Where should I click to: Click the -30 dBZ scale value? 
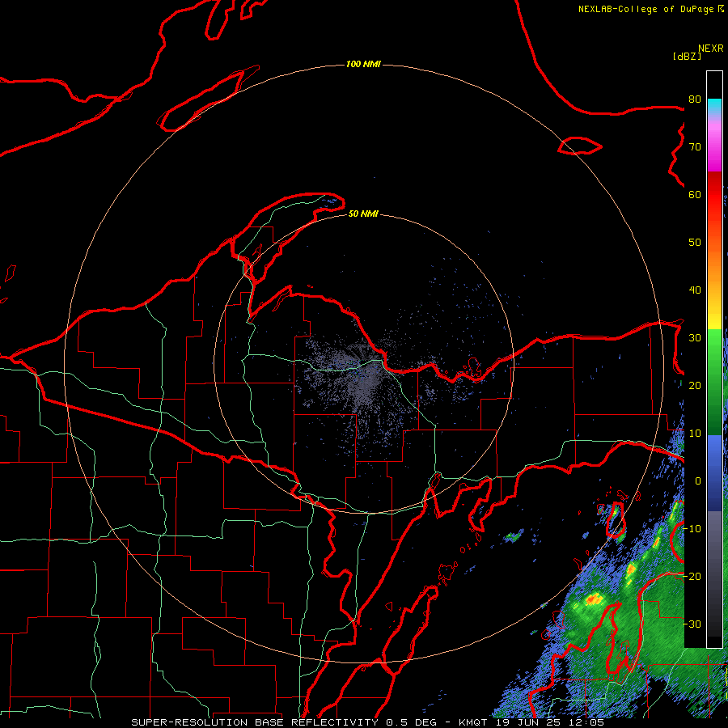click(x=692, y=624)
